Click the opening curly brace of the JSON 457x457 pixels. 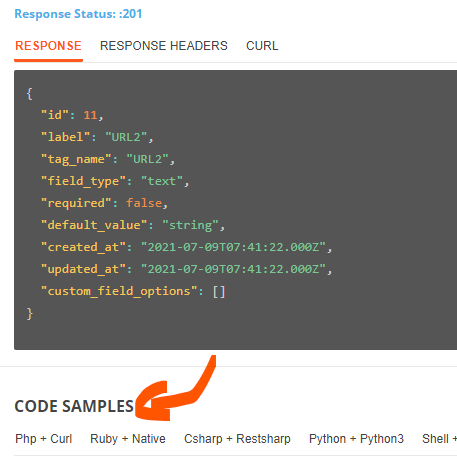29,94
